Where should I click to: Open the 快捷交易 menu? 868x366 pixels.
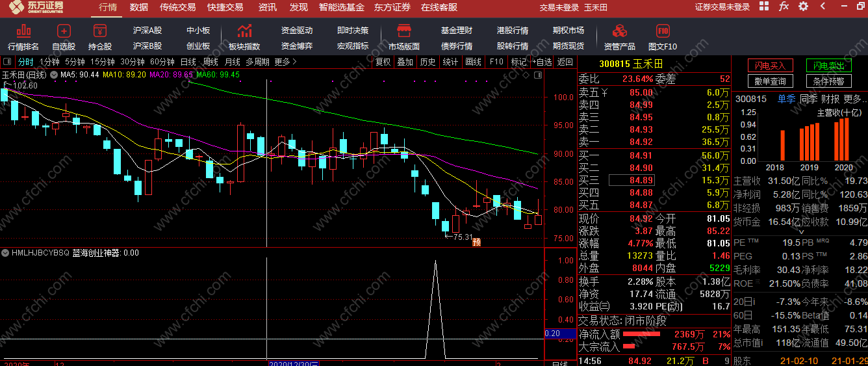click(225, 7)
